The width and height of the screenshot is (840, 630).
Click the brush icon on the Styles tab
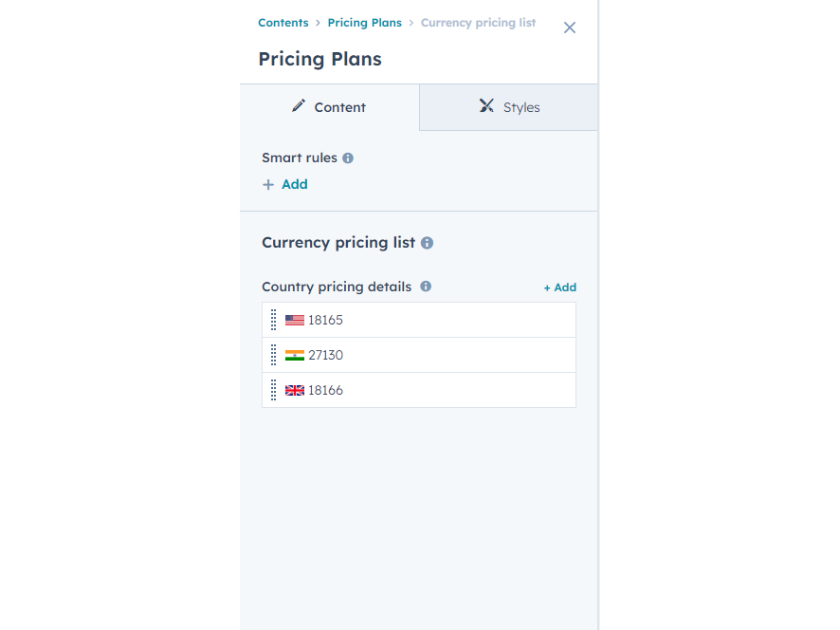(x=486, y=106)
